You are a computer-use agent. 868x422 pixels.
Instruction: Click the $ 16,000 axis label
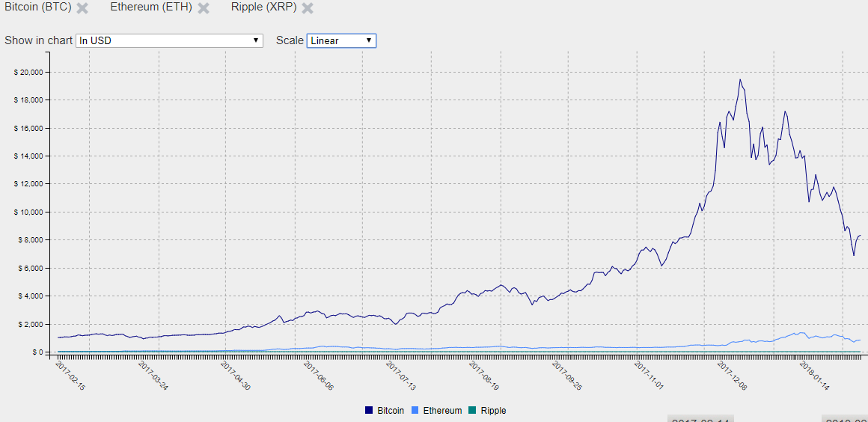tap(28, 128)
